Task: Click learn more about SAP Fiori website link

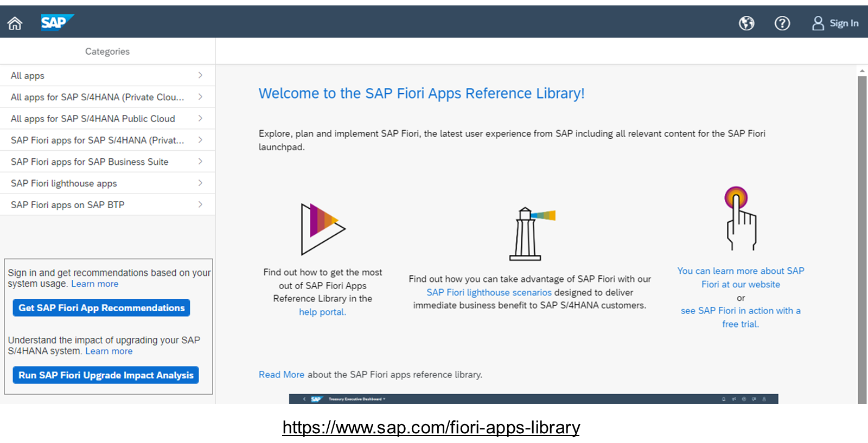Action: pos(741,278)
